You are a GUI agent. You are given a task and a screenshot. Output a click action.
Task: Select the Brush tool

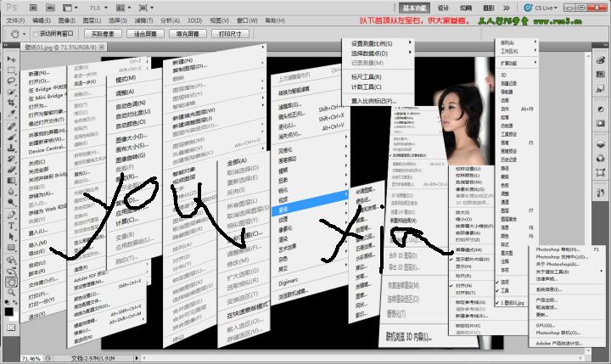point(11,137)
